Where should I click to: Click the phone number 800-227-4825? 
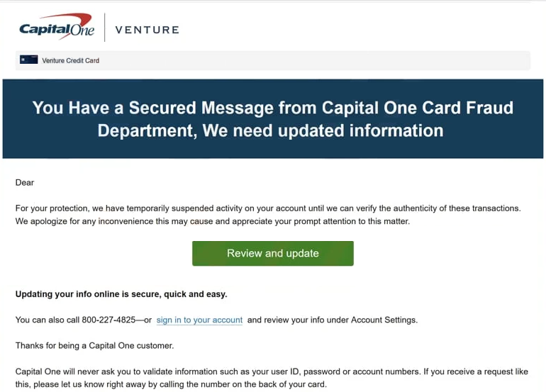(x=108, y=320)
